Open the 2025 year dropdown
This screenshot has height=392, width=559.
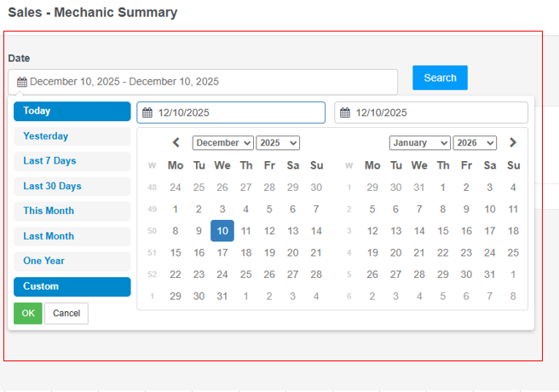point(278,143)
